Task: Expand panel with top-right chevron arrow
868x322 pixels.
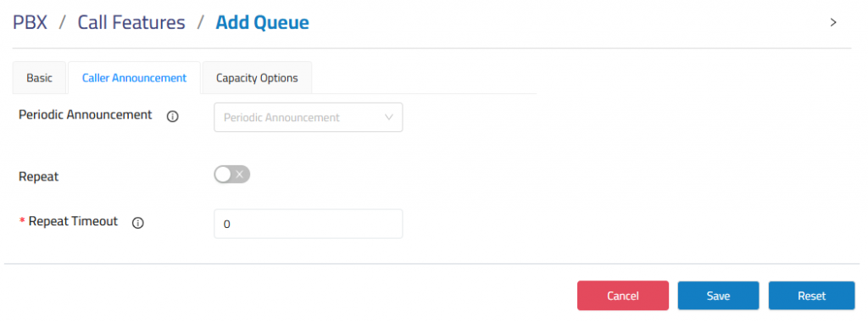Action: (833, 23)
